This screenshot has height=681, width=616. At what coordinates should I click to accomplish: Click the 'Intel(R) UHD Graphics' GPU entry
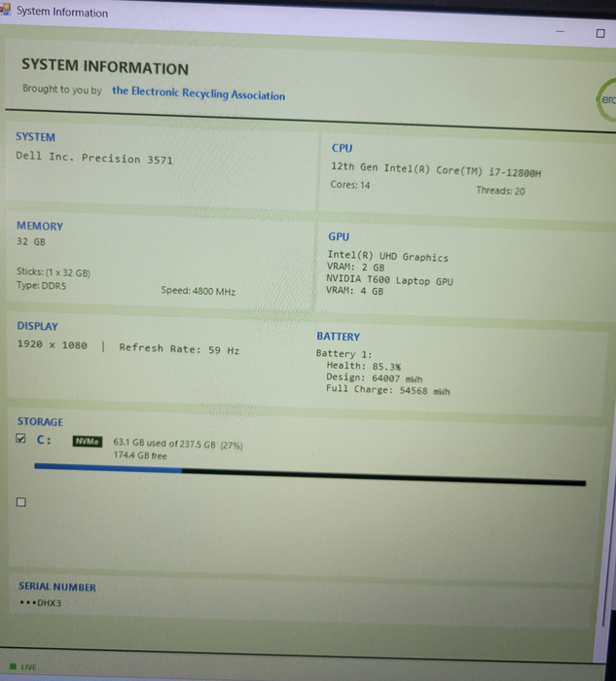pyautogui.click(x=387, y=256)
